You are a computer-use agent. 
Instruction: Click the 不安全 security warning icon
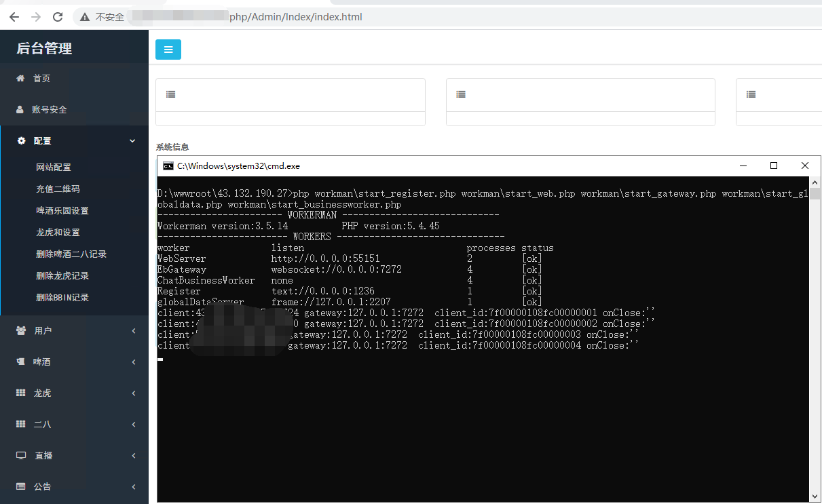pos(85,17)
